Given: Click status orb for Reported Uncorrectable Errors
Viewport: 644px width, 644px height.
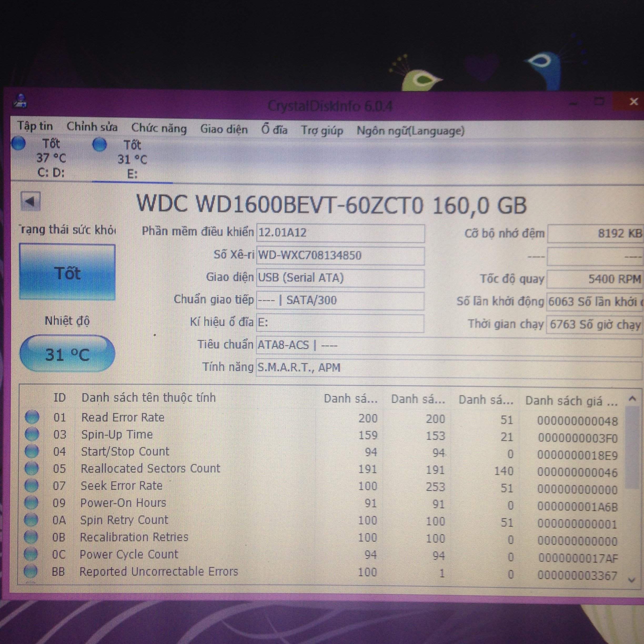Looking at the screenshot, I should point(31,571).
